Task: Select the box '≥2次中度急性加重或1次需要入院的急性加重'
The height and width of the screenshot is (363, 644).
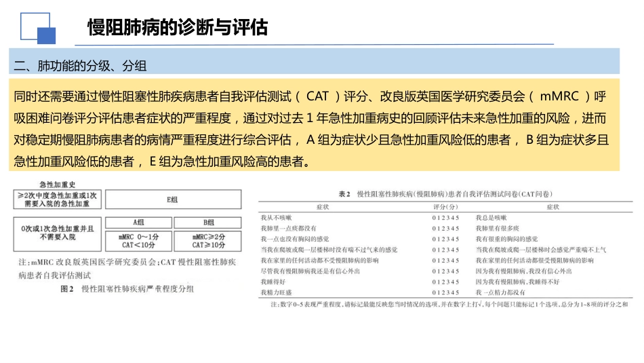Action: pyautogui.click(x=57, y=199)
